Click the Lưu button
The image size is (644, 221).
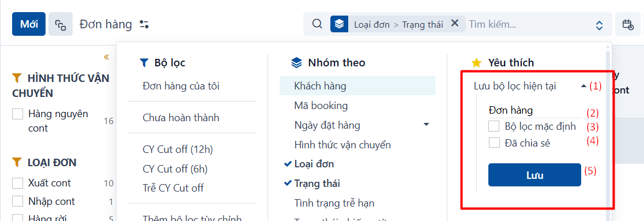(535, 175)
